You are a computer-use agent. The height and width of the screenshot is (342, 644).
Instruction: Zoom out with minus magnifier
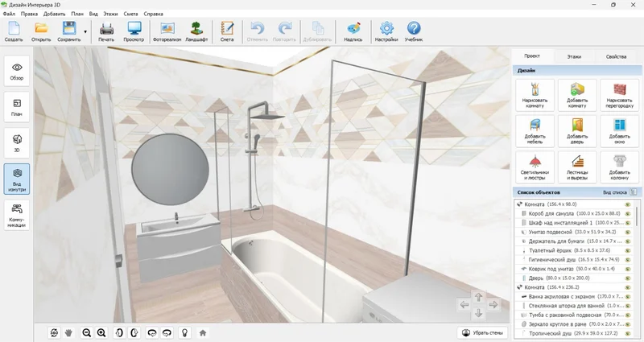click(x=86, y=332)
